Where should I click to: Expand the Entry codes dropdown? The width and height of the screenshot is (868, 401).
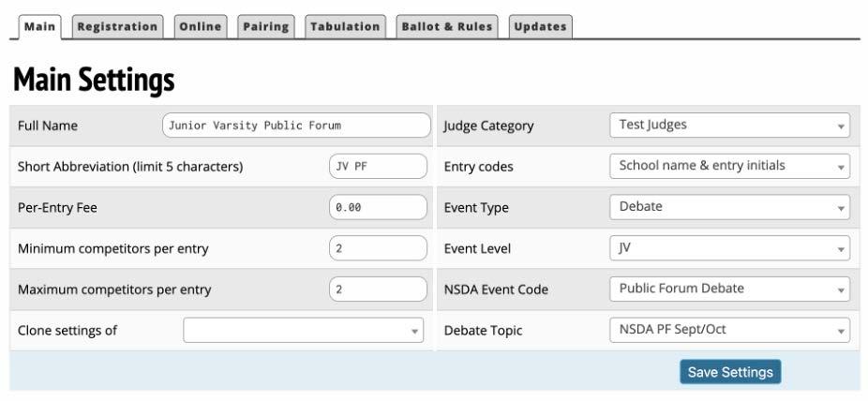point(729,167)
